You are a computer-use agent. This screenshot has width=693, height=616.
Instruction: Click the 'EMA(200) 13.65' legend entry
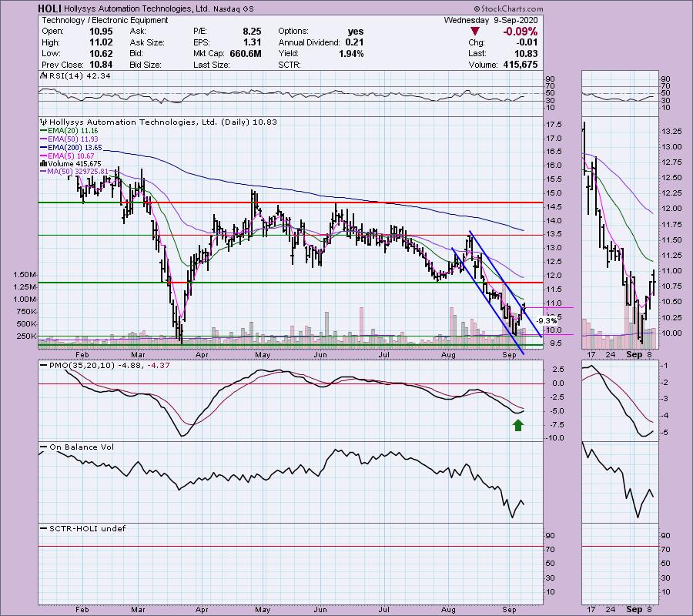click(x=75, y=147)
